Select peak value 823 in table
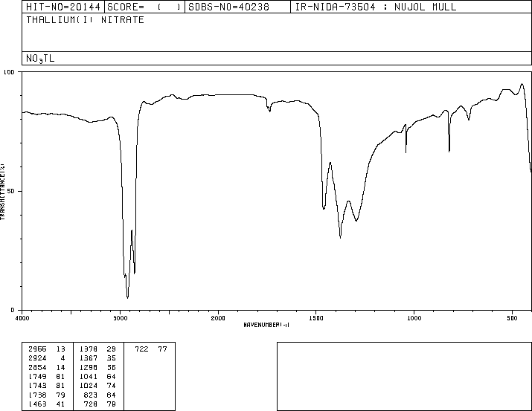Viewport: 532px width, 411px height. click(x=91, y=395)
